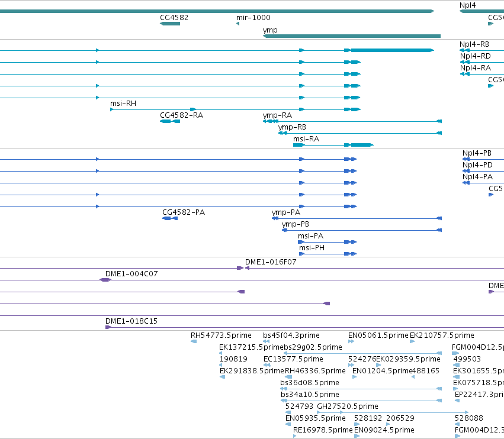The width and height of the screenshot is (504, 439).
Task: Click the 206529 EST label
Action: pos(400,418)
